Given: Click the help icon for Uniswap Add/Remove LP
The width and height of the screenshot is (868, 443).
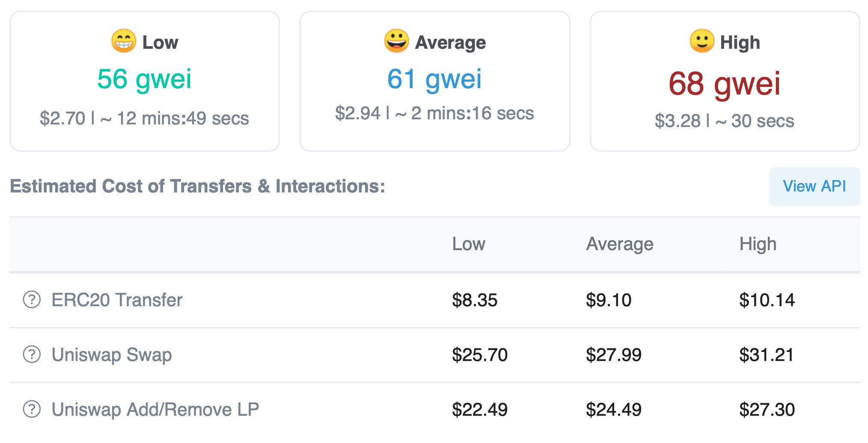Looking at the screenshot, I should 32,409.
